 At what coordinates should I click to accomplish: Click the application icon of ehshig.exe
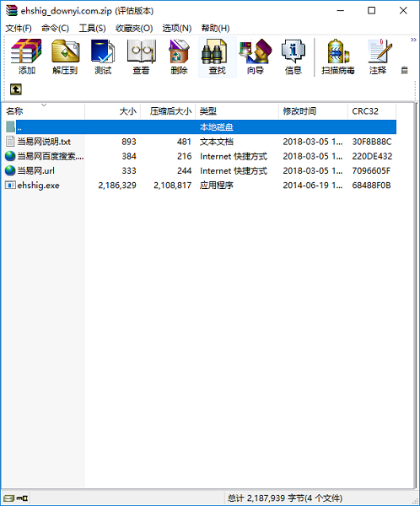point(10,186)
